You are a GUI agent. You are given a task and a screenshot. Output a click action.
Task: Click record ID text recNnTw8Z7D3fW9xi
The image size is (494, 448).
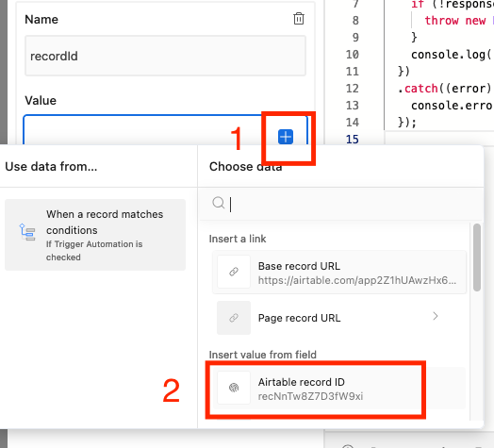[x=311, y=396]
